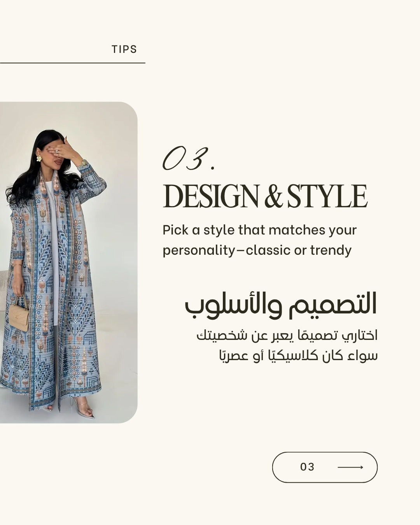The height and width of the screenshot is (525, 420).
Task: Open the abaya model photo
Action: click(68, 262)
